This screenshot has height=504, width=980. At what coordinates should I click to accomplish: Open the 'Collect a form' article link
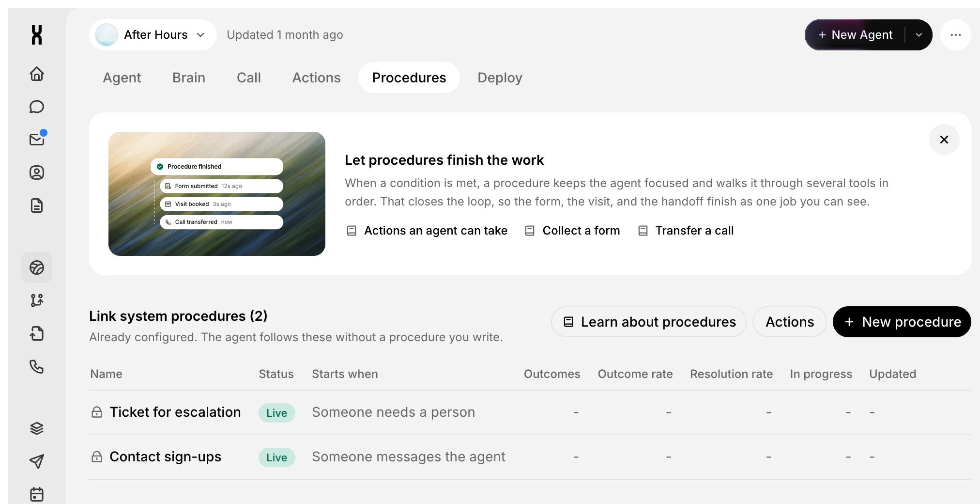pyautogui.click(x=572, y=231)
